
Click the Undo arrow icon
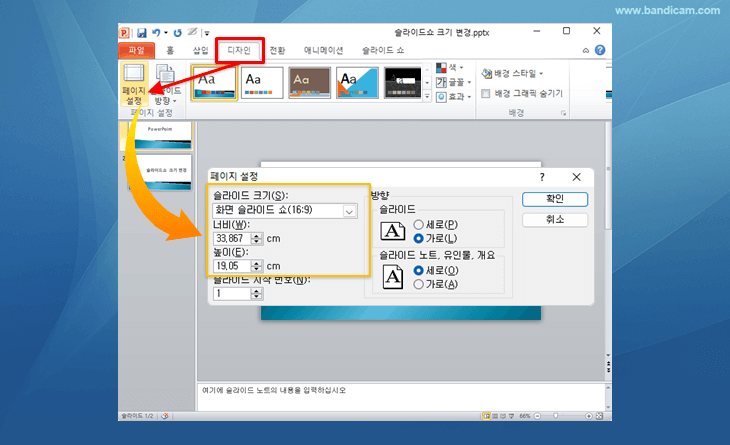coord(156,33)
